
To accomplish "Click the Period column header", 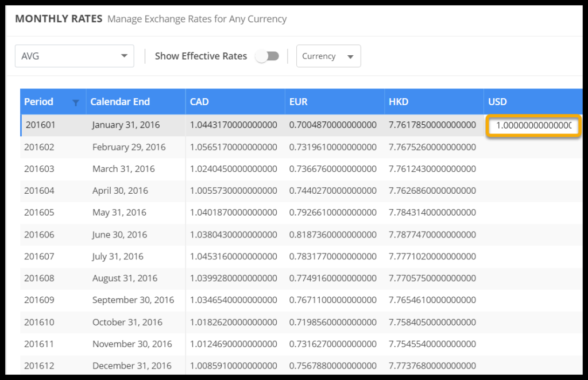I will point(39,102).
